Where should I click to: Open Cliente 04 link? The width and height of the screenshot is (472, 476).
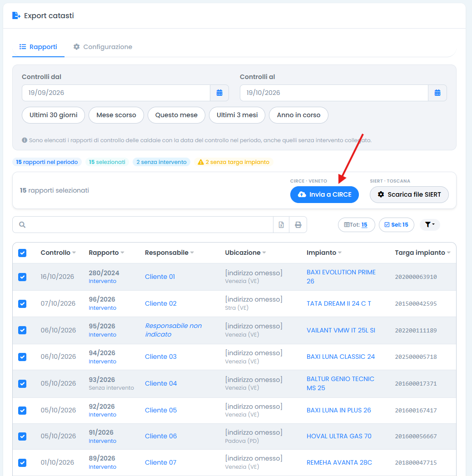pyautogui.click(x=161, y=383)
